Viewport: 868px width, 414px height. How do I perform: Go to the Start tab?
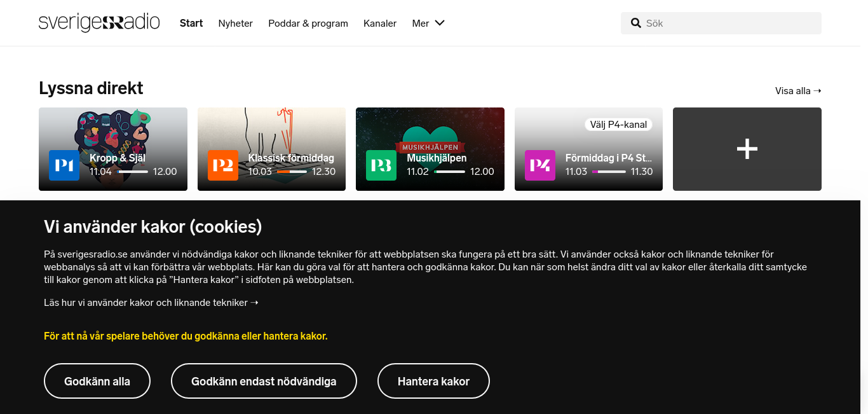[x=191, y=23]
